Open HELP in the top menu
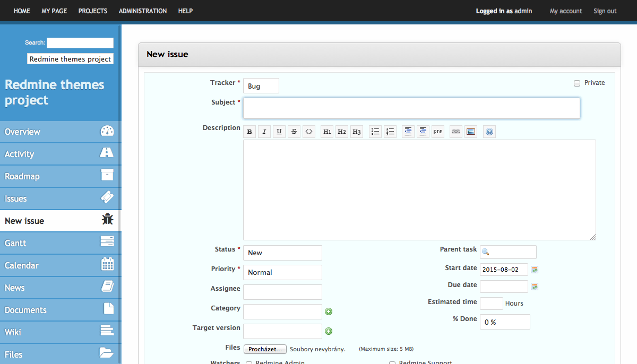Screen dimensions: 637x364 tap(185, 11)
